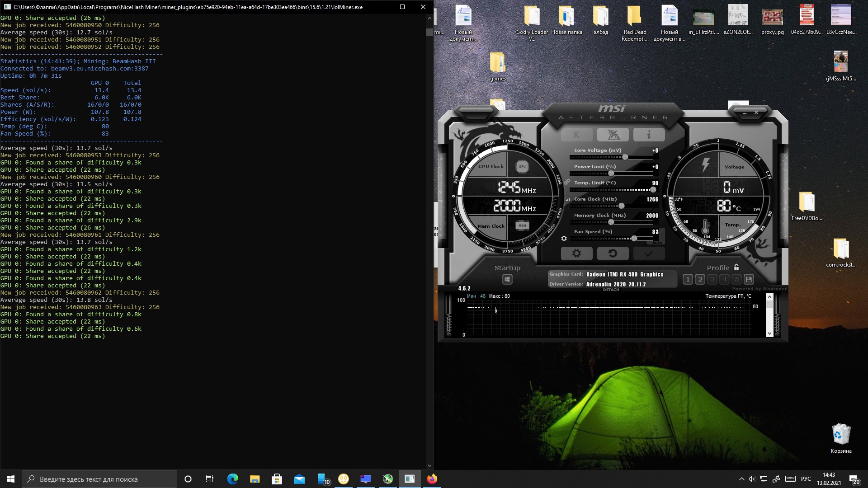Open Windows Start menu

click(x=11, y=479)
